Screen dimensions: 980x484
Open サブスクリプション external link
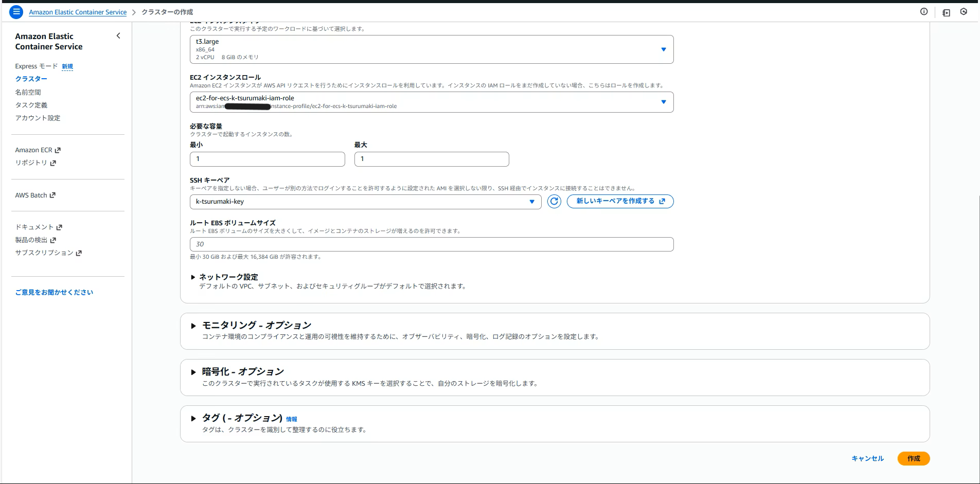(x=48, y=253)
